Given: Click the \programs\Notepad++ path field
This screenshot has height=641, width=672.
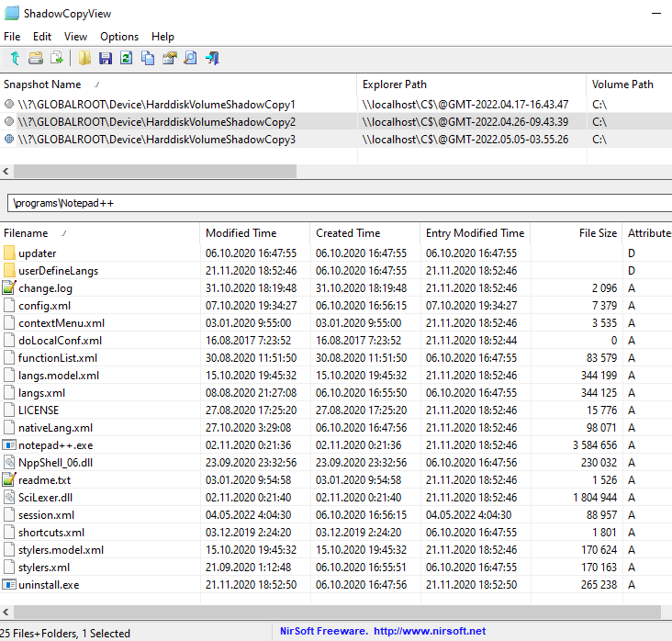Looking at the screenshot, I should 340,203.
